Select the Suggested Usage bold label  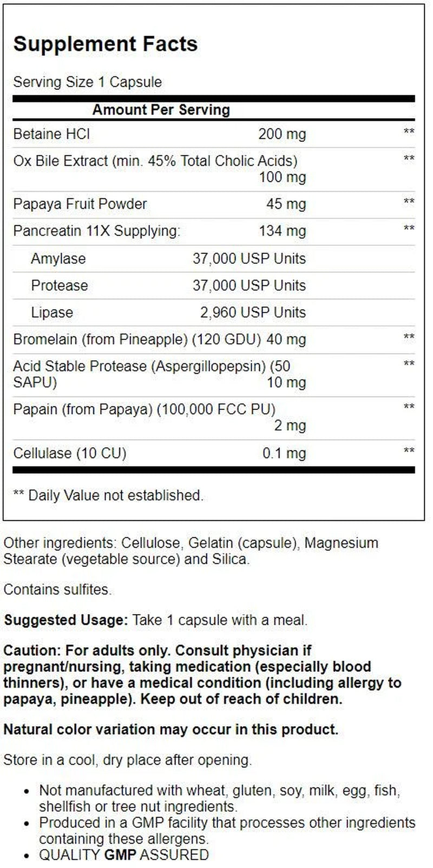click(65, 620)
